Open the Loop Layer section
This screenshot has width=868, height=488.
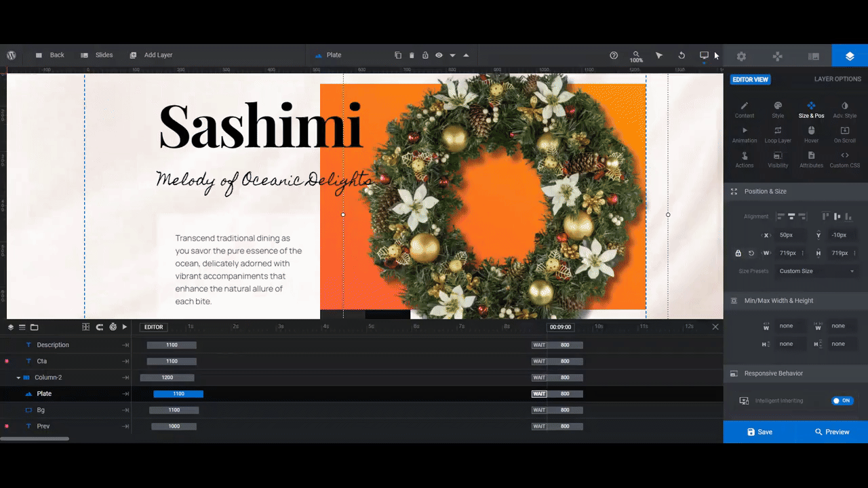tap(778, 135)
